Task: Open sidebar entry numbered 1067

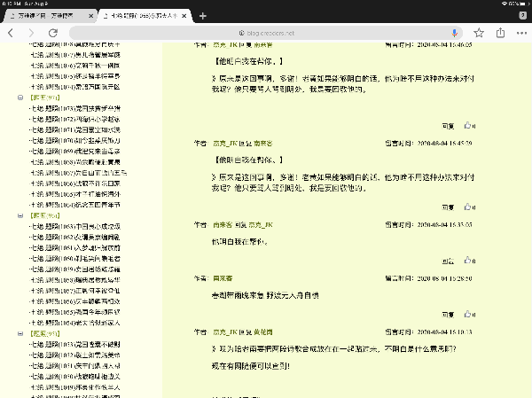Action: [78, 173]
